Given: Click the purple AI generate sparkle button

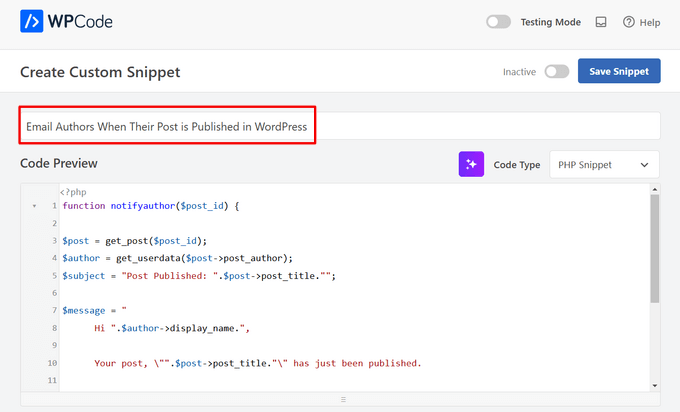Looking at the screenshot, I should (471, 164).
